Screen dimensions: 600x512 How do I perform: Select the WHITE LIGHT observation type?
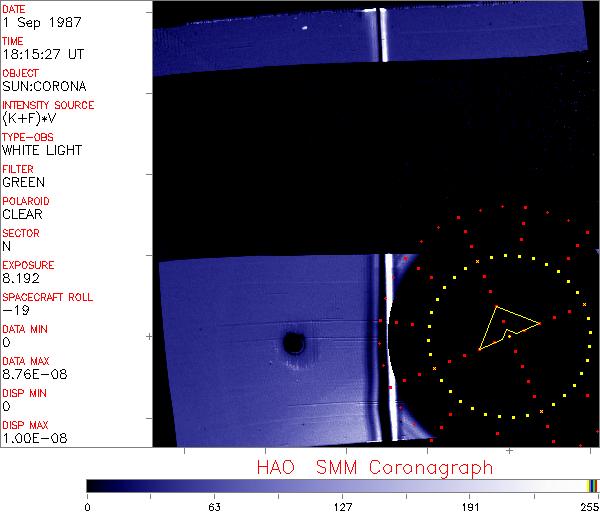42,150
